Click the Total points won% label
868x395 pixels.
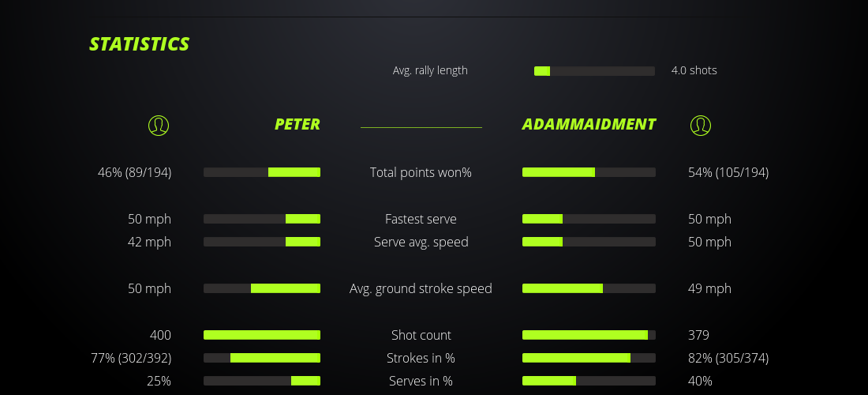coord(421,172)
